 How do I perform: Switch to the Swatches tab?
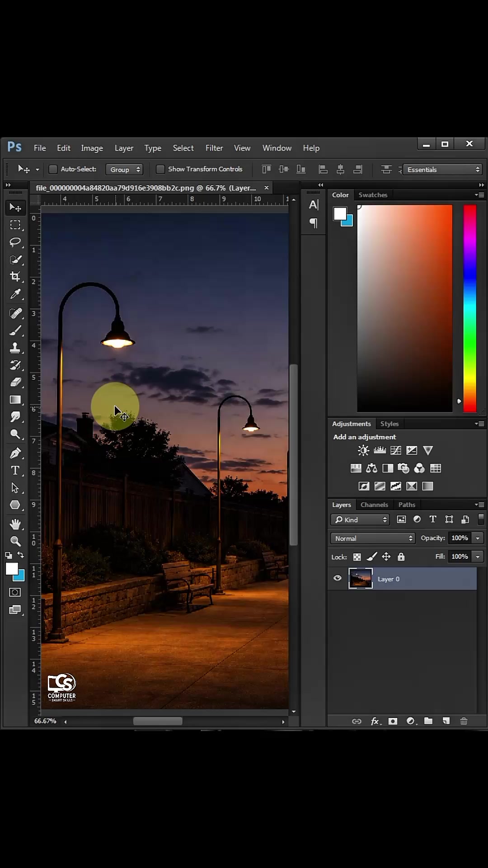tap(373, 195)
